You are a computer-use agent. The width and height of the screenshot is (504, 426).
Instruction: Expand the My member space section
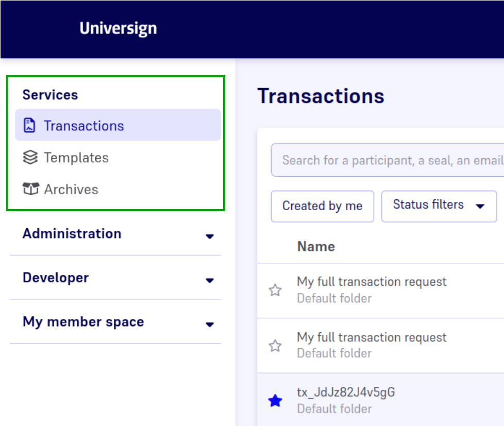[x=209, y=325]
